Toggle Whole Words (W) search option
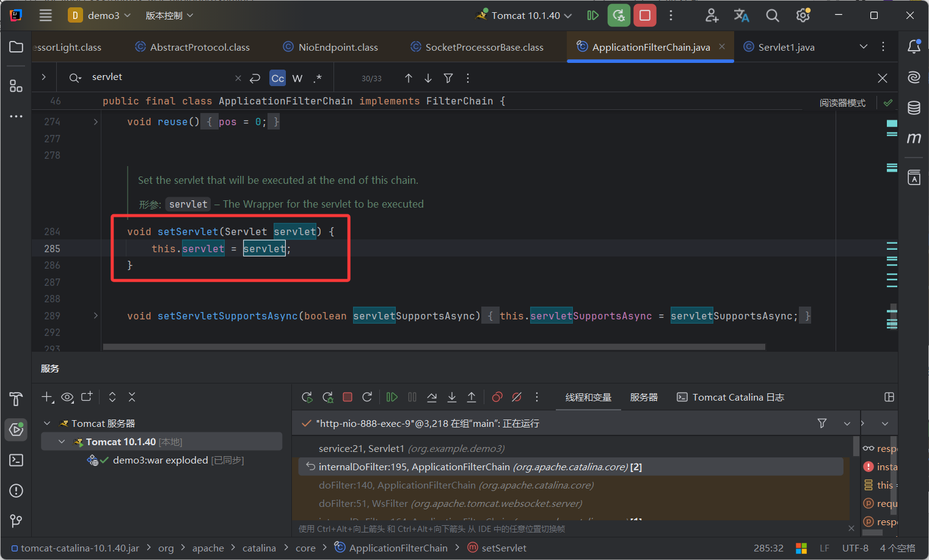This screenshot has width=929, height=560. [297, 78]
